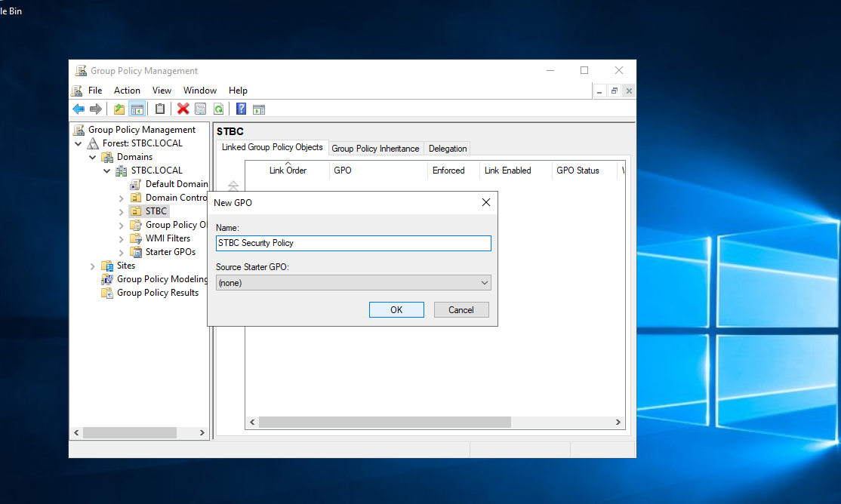Sort by the Enforced column header
Image resolution: width=841 pixels, height=504 pixels.
pyautogui.click(x=454, y=170)
